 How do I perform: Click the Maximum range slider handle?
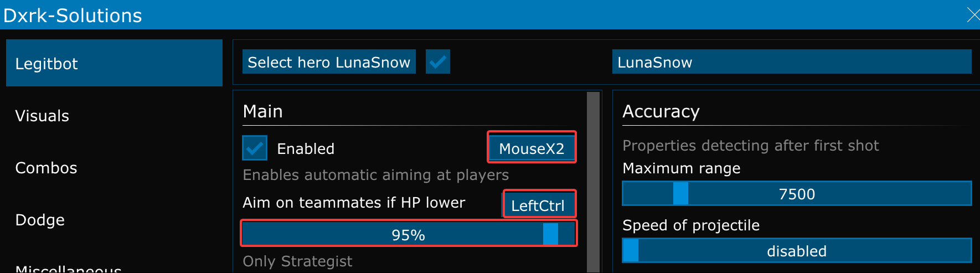(680, 194)
